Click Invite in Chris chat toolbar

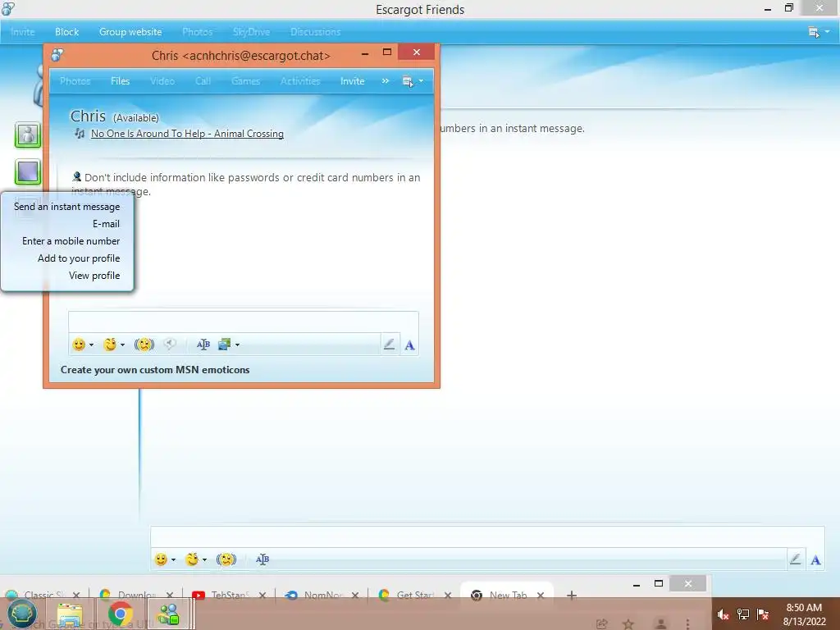pos(353,81)
